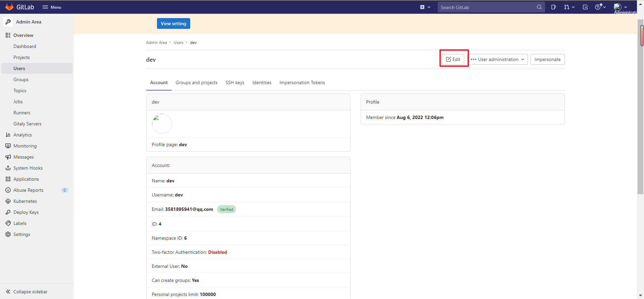Open Groups in sidebar

(21, 79)
